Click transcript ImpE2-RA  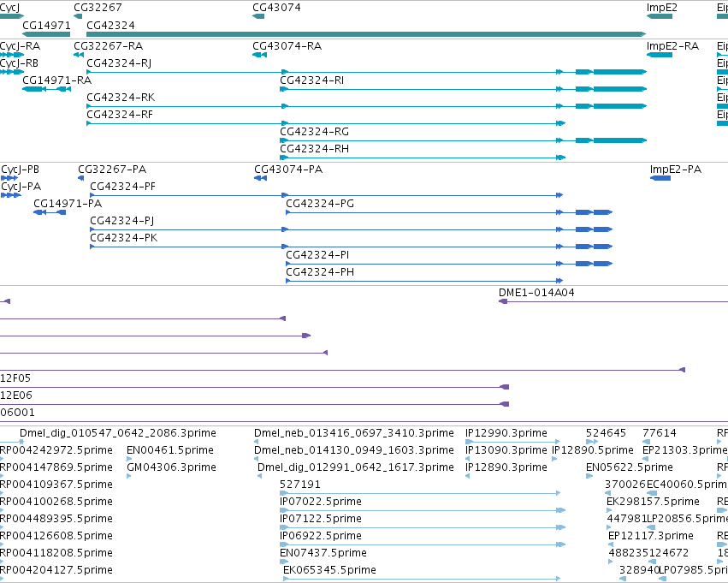coord(672,46)
